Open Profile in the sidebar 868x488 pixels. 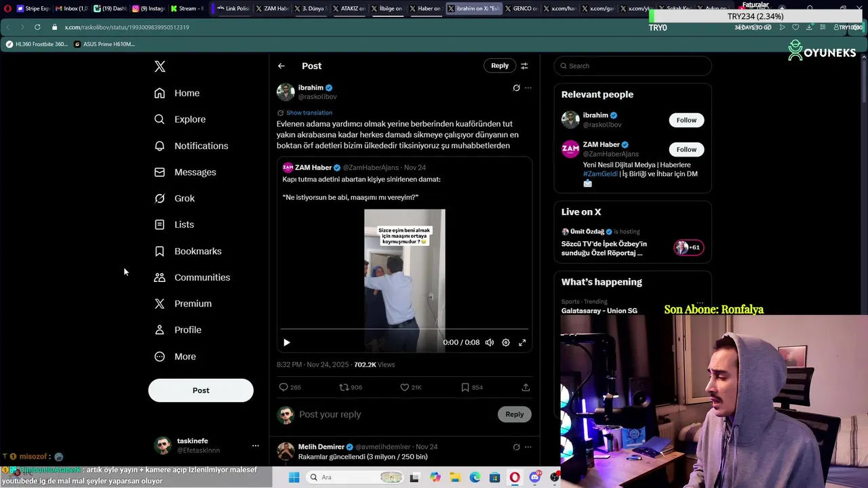(178, 330)
